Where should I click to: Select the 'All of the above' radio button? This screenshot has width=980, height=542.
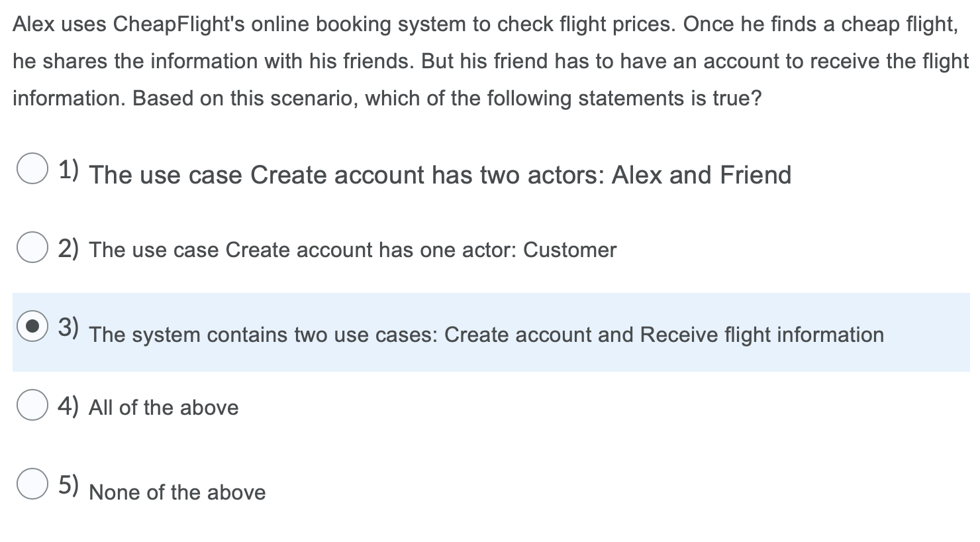click(x=32, y=405)
